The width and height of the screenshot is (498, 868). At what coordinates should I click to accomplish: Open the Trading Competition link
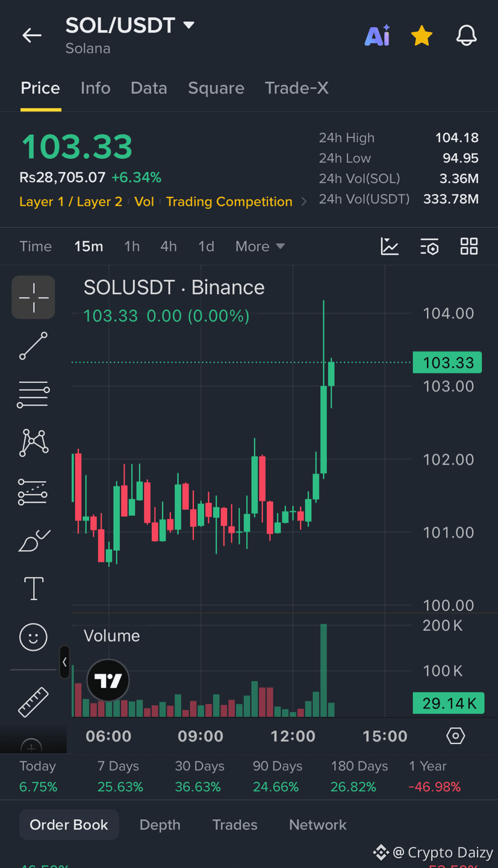pos(229,202)
